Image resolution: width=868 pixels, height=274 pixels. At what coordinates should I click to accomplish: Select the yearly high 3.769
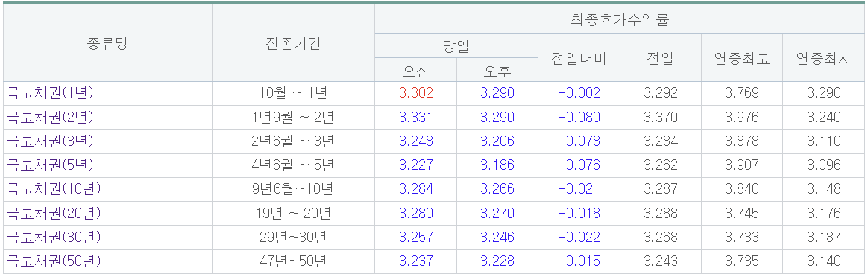tap(742, 93)
